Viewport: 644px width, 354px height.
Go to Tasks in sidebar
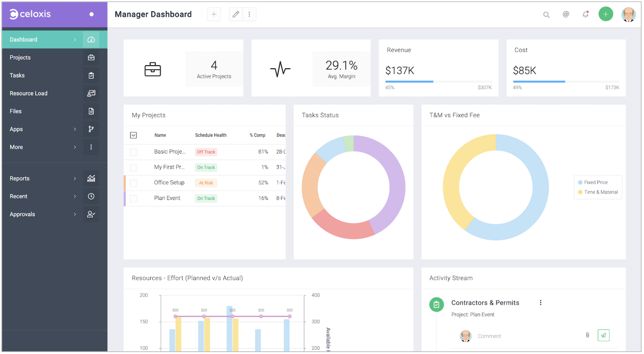tap(17, 75)
